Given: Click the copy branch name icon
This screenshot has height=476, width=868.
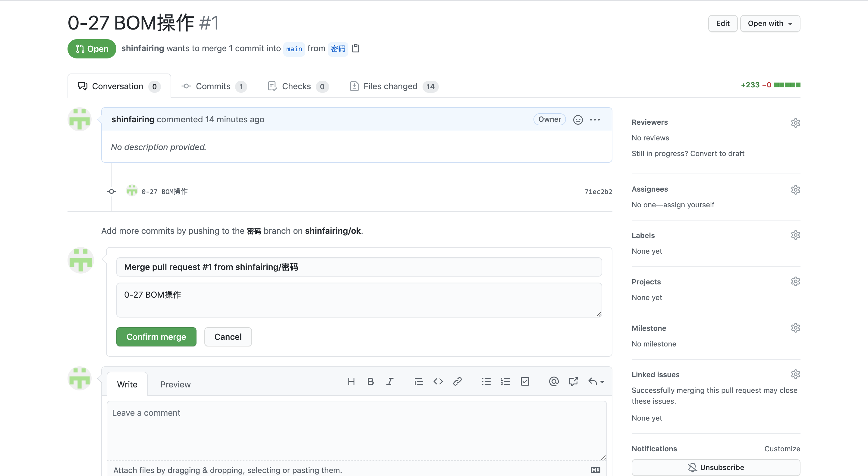Looking at the screenshot, I should pyautogui.click(x=356, y=49).
